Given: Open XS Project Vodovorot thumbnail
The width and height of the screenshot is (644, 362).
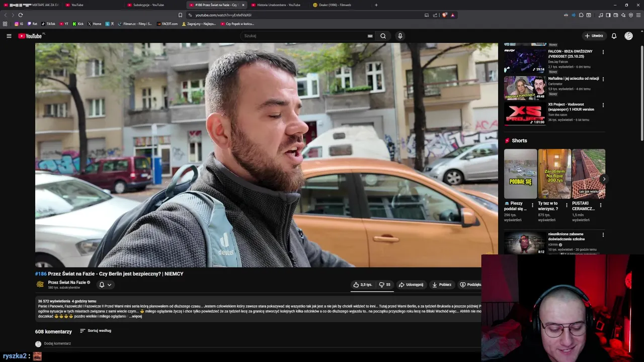Looking at the screenshot, I should coord(525,114).
